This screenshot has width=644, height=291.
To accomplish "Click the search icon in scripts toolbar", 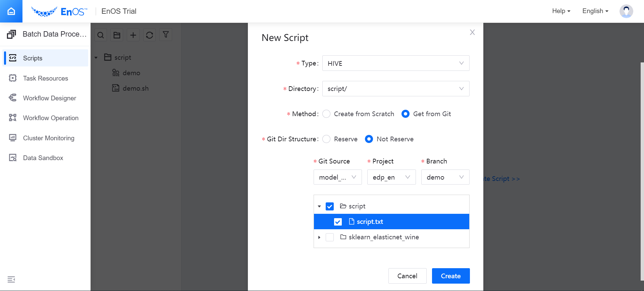I will pos(101,35).
